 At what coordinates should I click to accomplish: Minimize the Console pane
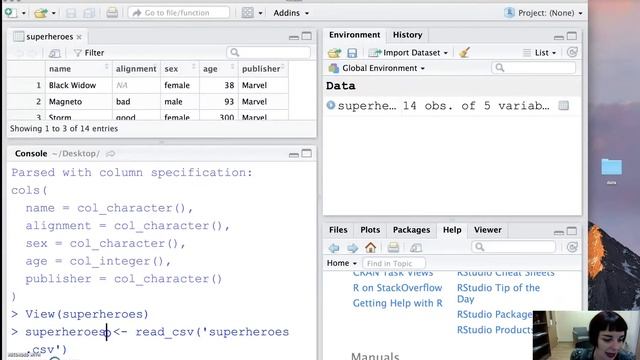(293, 154)
